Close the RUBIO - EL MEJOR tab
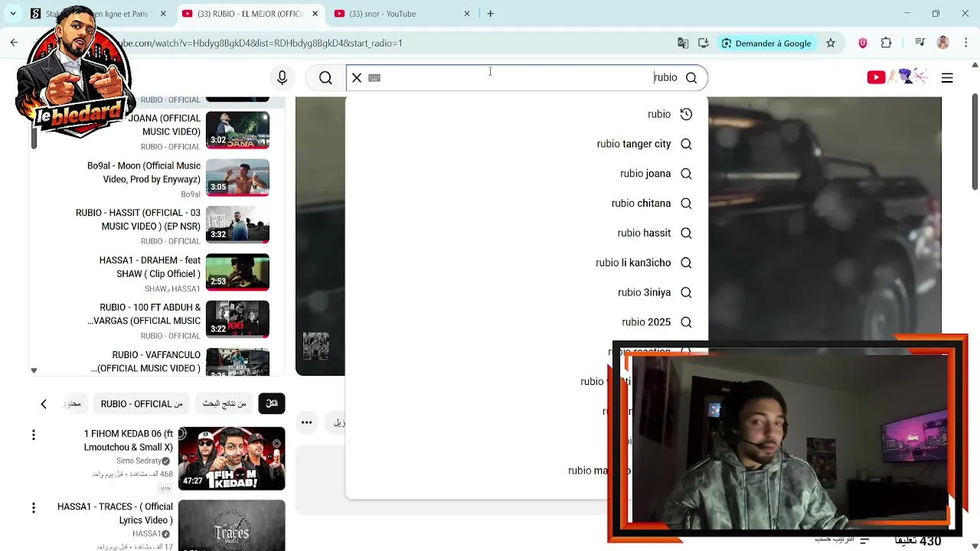This screenshot has height=551, width=980. pos(315,14)
